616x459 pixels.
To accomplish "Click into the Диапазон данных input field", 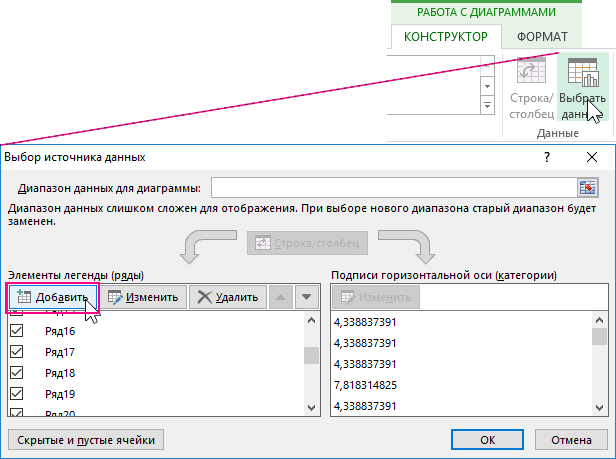I will coord(392,188).
